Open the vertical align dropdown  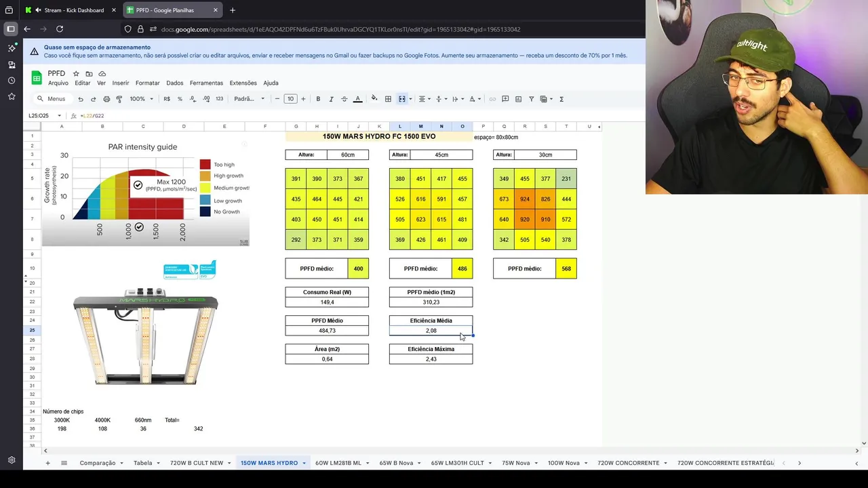click(x=440, y=99)
